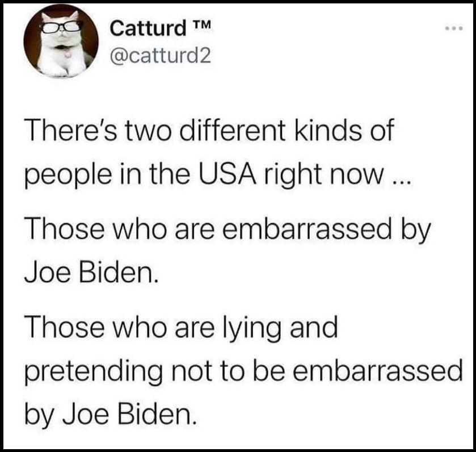Open the three-dot more options menu
476x452 pixels.
coord(454,28)
